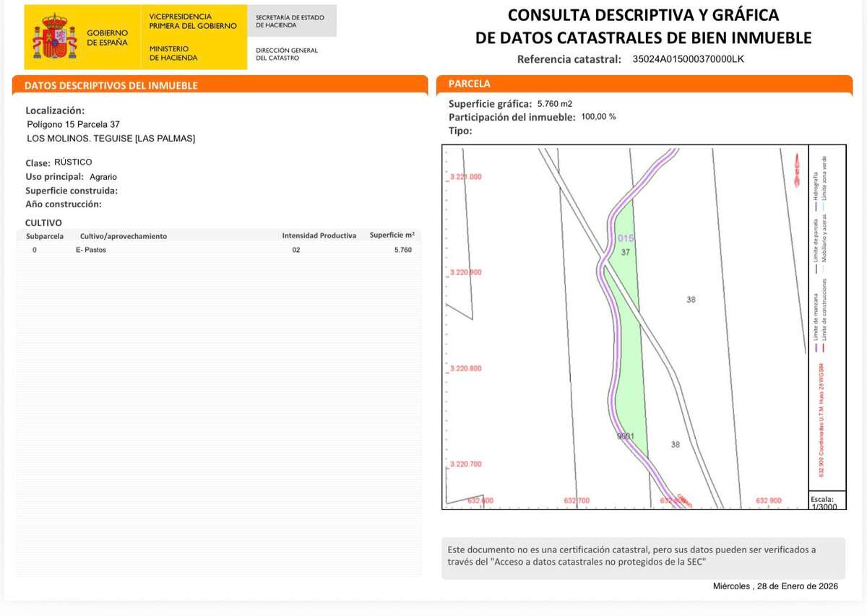The width and height of the screenshot is (867, 616).
Task: Click the cadastral reference 35024A015000370000LK
Action: (x=688, y=59)
